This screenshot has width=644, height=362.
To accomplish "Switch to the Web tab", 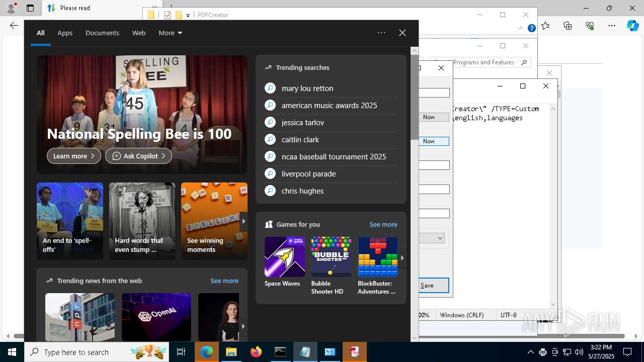I will coord(139,33).
